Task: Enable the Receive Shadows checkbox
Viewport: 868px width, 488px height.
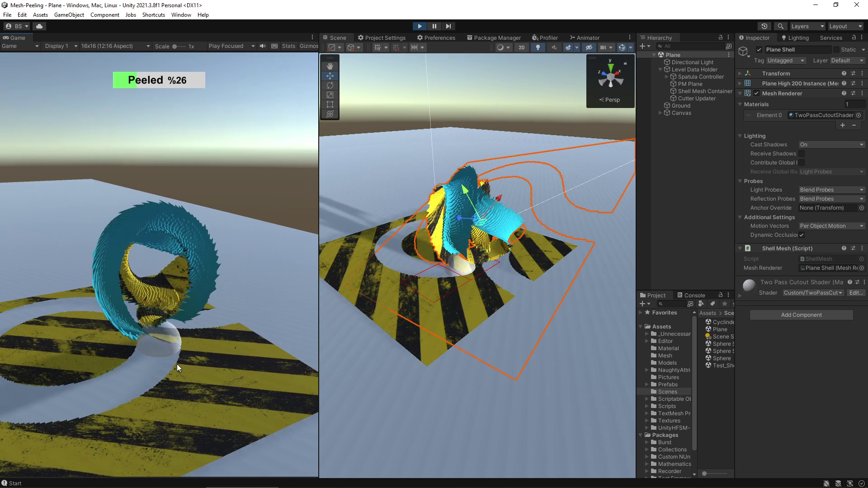Action: (x=802, y=154)
